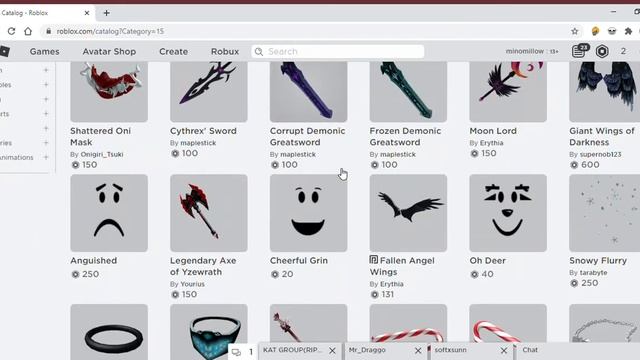Open the Avatar Shop menu

tap(109, 51)
